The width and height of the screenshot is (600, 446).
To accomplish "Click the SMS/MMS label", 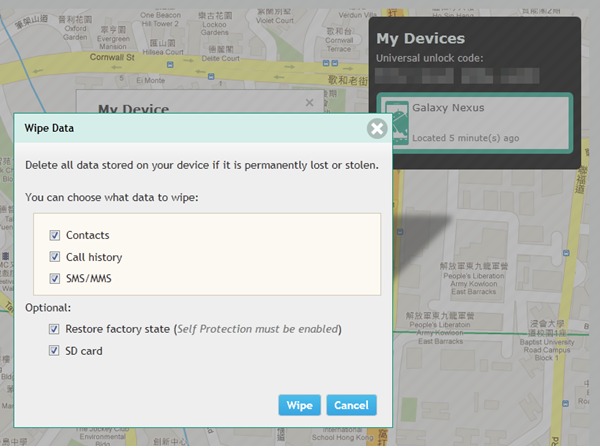I will click(89, 278).
